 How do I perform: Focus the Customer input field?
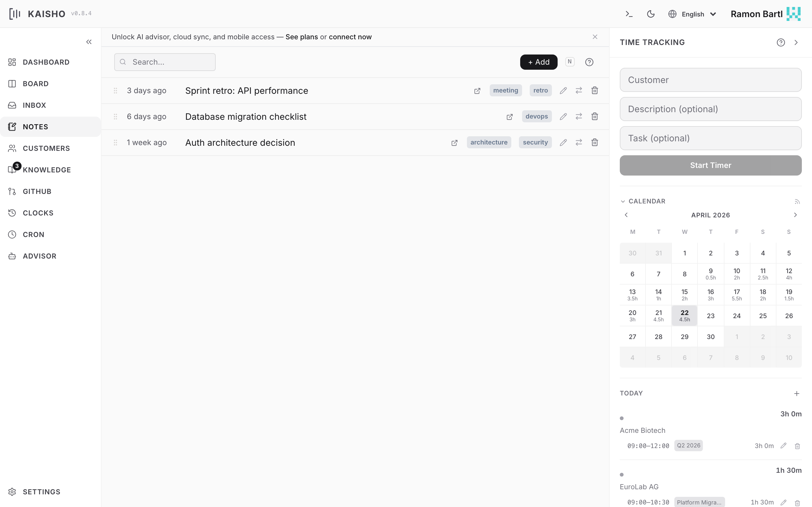pos(710,80)
